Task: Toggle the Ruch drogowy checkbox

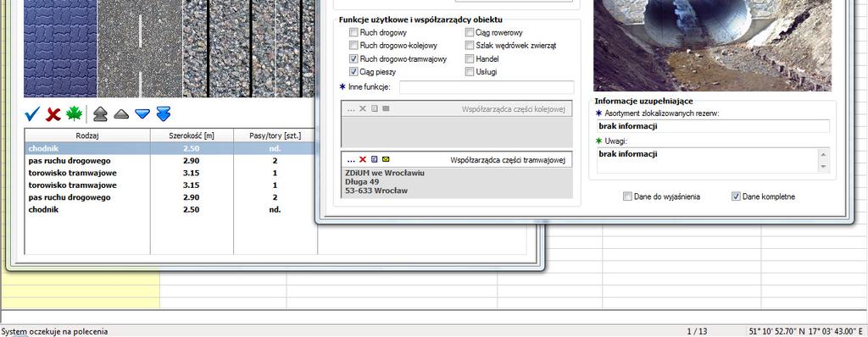Action: (353, 33)
